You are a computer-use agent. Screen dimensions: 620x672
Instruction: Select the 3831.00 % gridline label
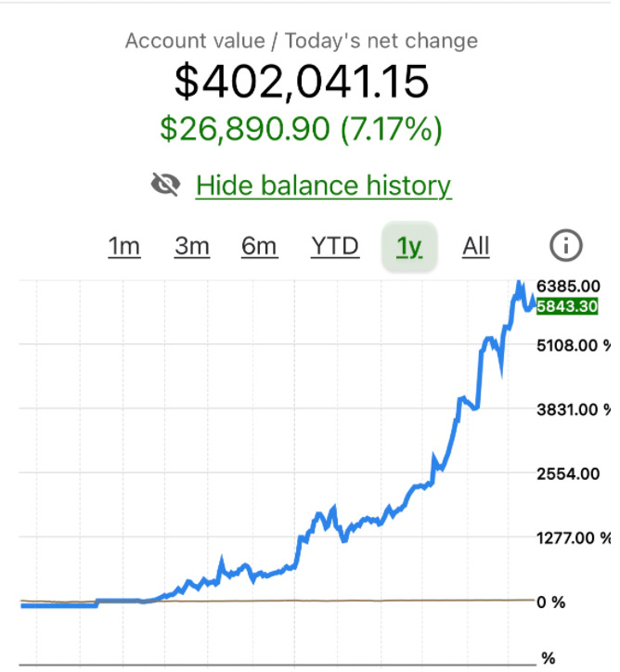click(574, 409)
